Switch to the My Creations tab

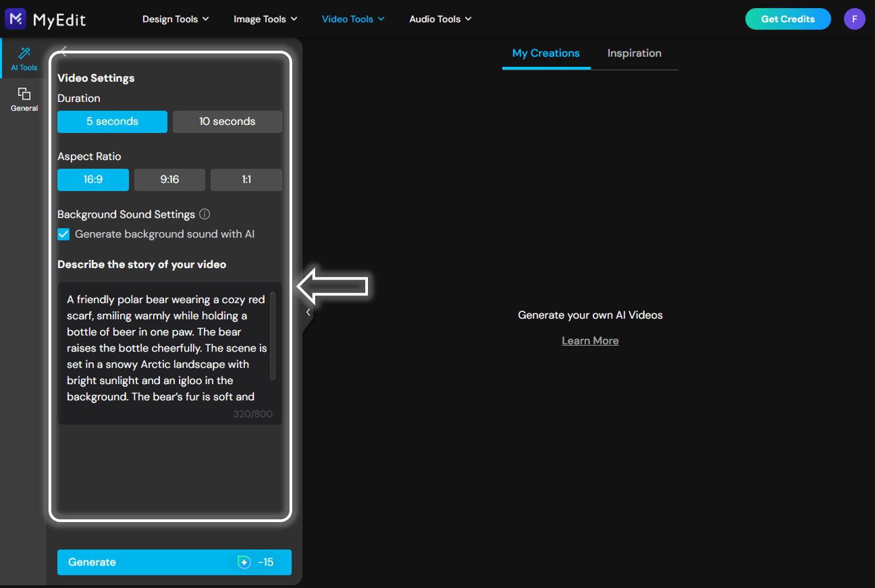(x=546, y=53)
